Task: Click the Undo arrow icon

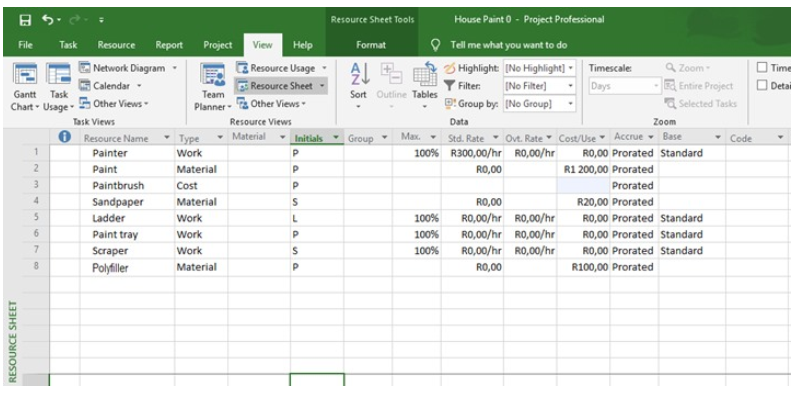Action: tap(48, 20)
